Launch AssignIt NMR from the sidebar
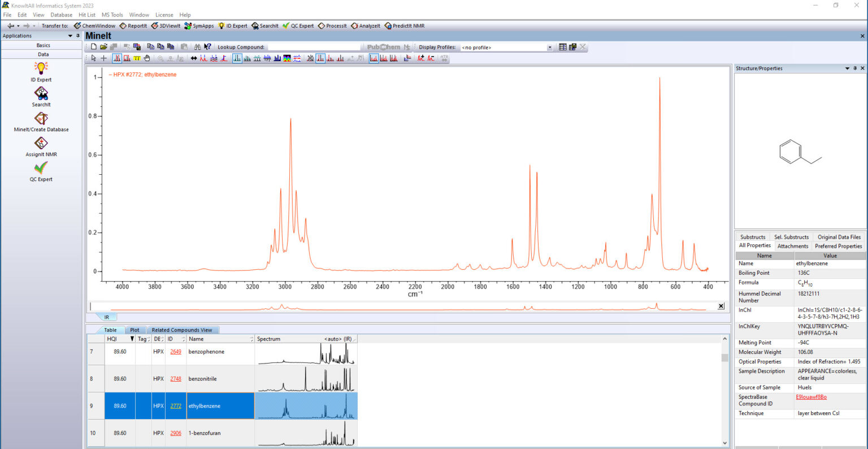The image size is (868, 449). (x=41, y=146)
